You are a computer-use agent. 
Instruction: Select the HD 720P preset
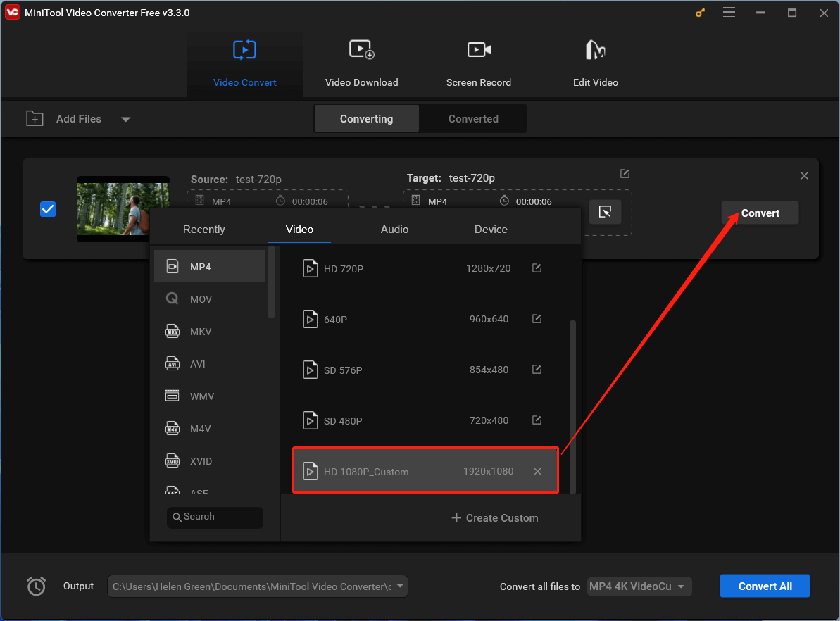pyautogui.click(x=425, y=268)
